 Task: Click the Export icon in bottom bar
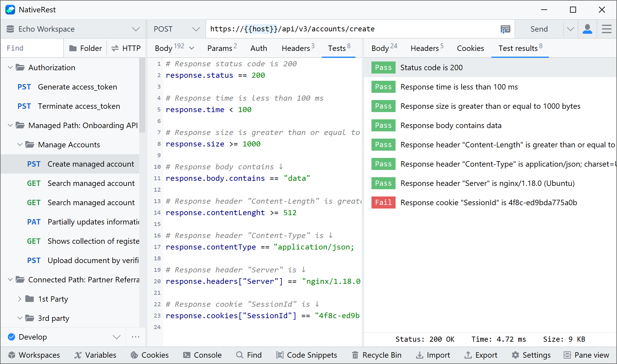coord(481,355)
